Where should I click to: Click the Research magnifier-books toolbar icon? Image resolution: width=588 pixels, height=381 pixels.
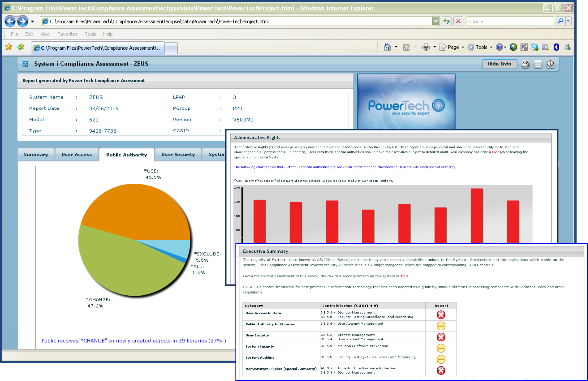pos(545,47)
